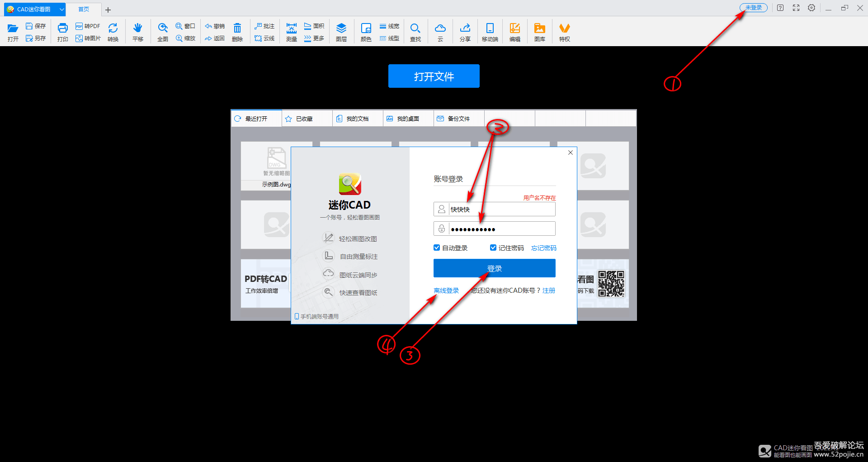Open the 颜色 color tool
The width and height of the screenshot is (868, 462).
tap(366, 32)
